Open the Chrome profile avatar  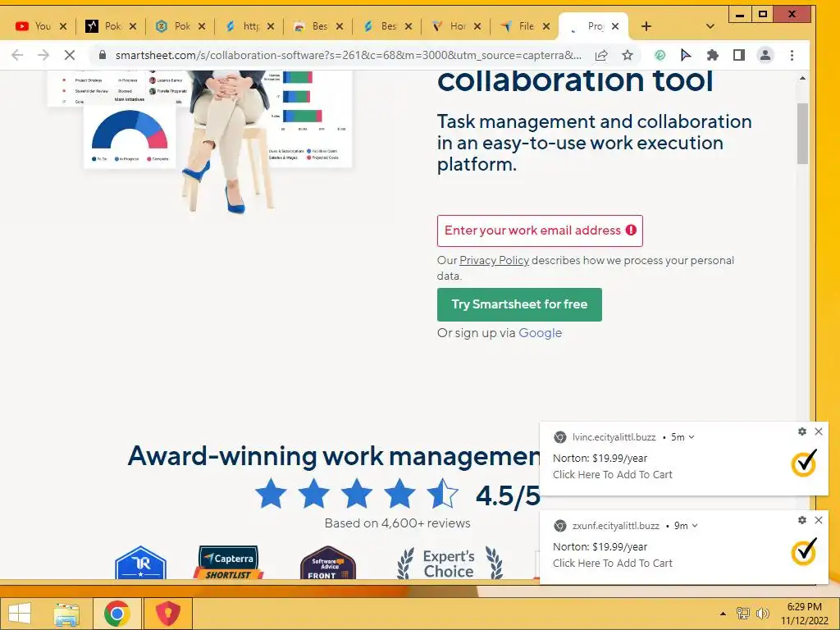pyautogui.click(x=765, y=55)
